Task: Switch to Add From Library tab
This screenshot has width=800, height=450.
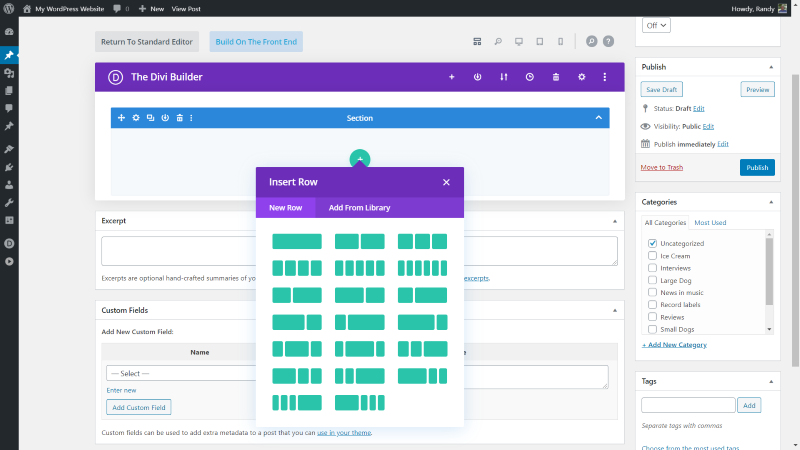Action: click(x=359, y=208)
